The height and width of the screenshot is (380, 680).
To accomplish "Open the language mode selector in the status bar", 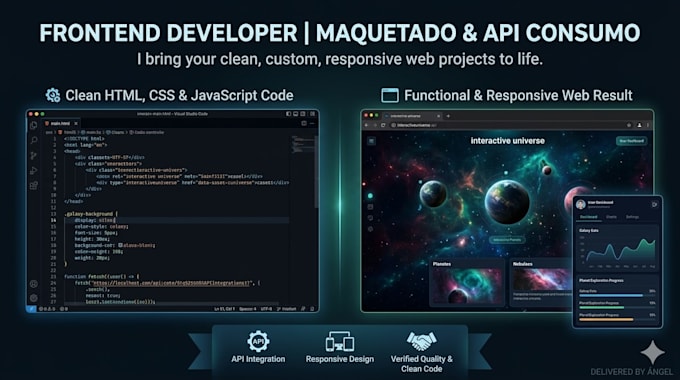I will coord(287,309).
